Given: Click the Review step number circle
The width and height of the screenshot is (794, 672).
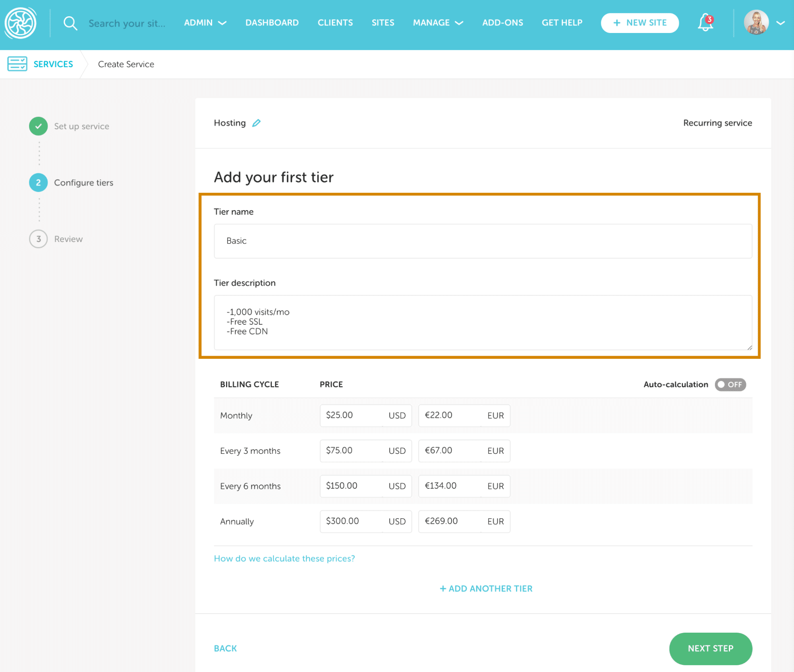Looking at the screenshot, I should click(x=39, y=239).
